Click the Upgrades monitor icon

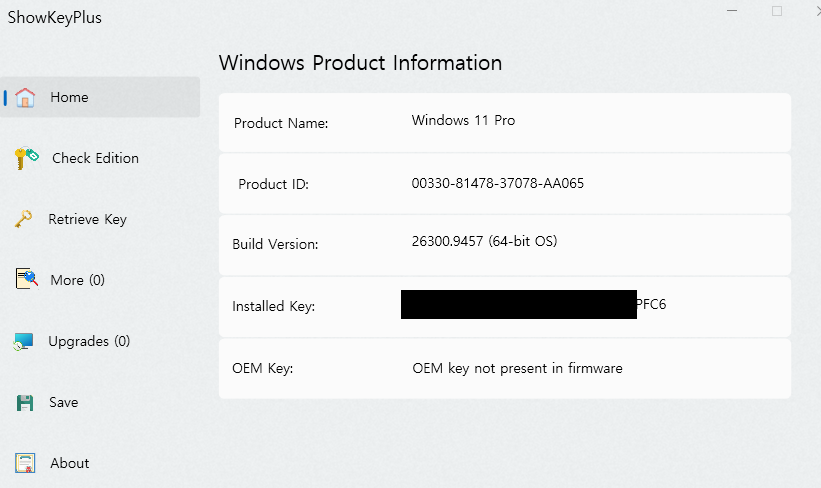click(24, 341)
